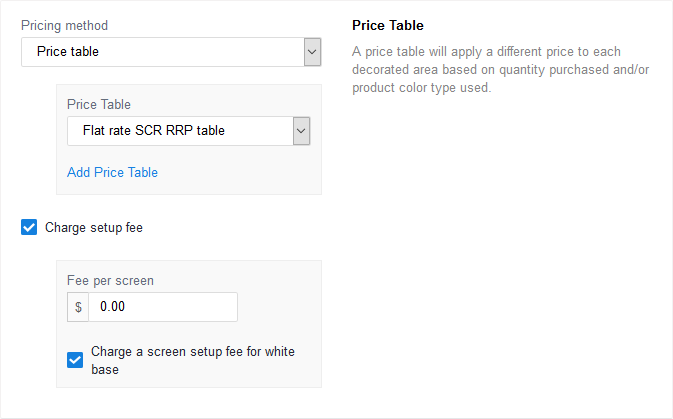Click the Add Price Table link
673x419 pixels.
[x=112, y=173]
